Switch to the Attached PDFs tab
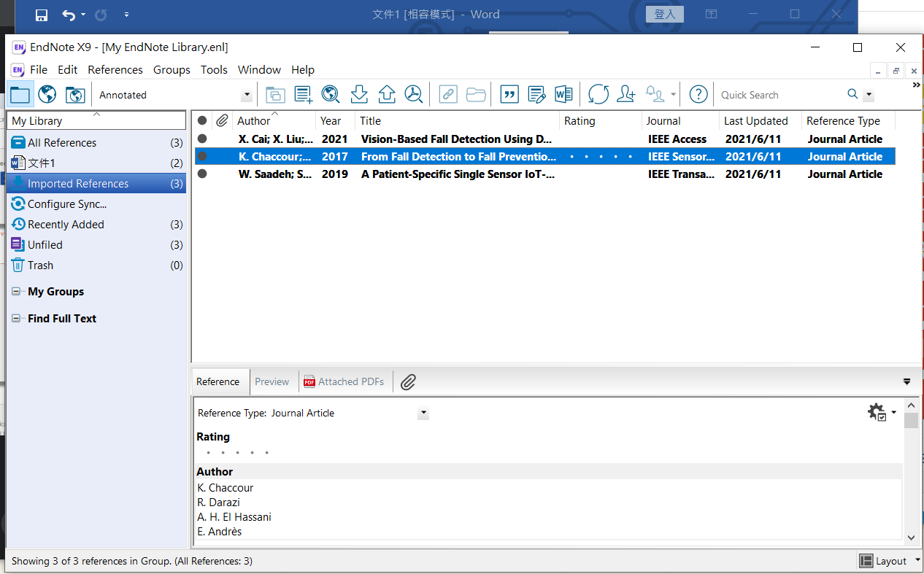This screenshot has height=574, width=924. coord(344,381)
